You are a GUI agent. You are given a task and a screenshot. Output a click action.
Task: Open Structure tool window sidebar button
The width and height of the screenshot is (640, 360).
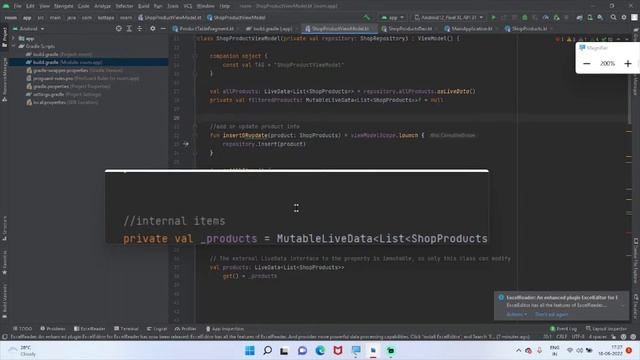[x=4, y=228]
